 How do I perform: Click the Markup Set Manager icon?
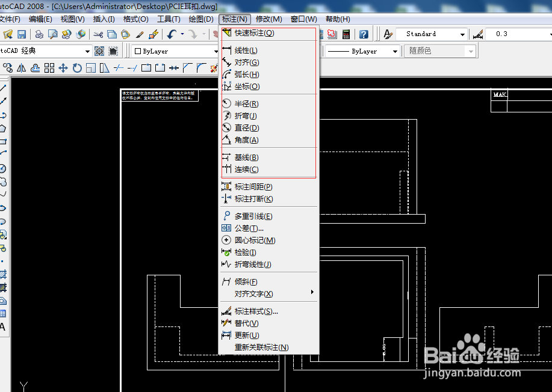click(x=332, y=34)
